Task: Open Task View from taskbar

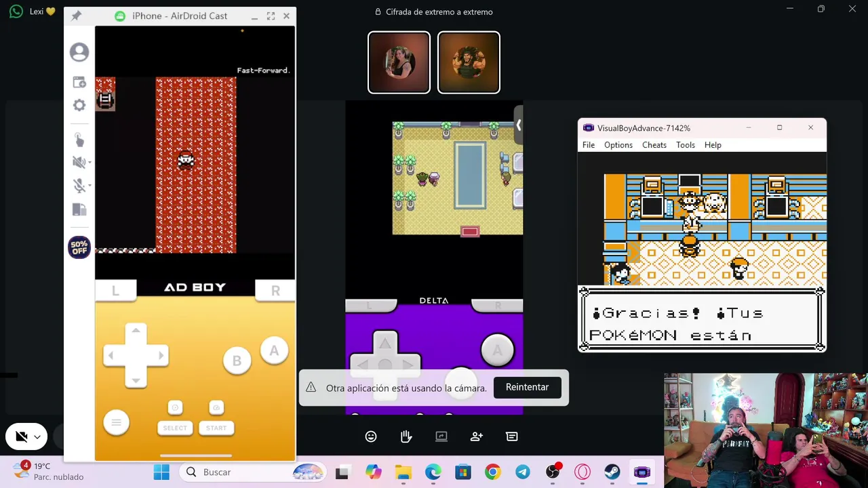Action: (342, 472)
